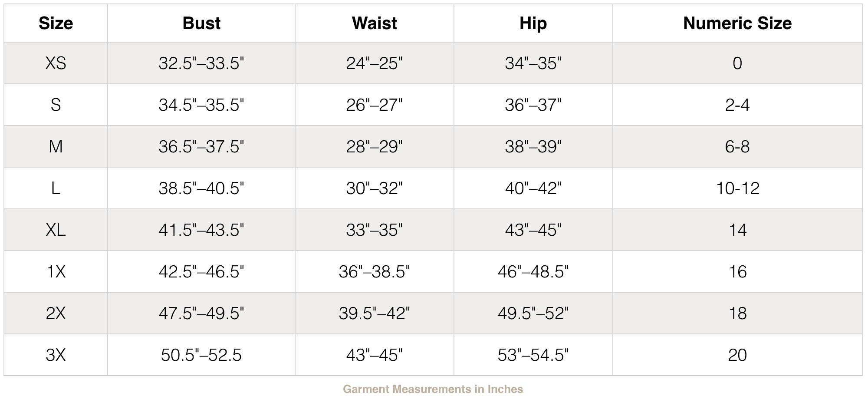
Task: Click waist value 39.5"–42"
Action: [375, 313]
